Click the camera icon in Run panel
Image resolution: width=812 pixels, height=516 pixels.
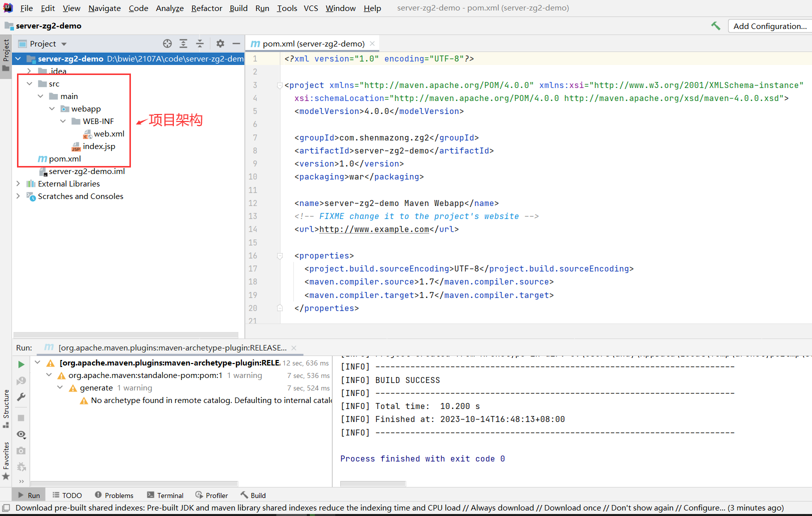point(21,450)
